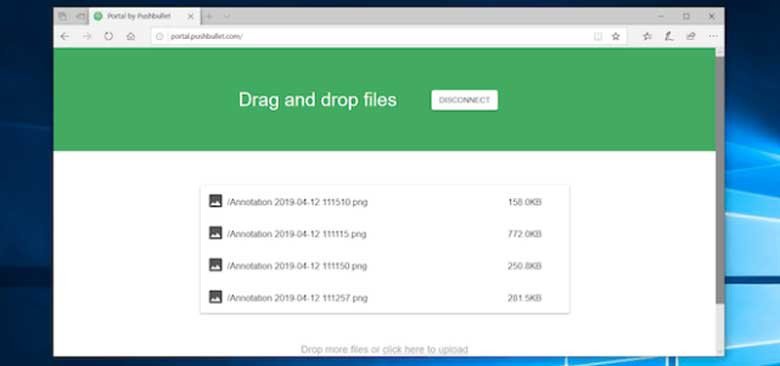Click the site info icon in address bar
This screenshot has height=366, width=780.
pyautogui.click(x=160, y=36)
